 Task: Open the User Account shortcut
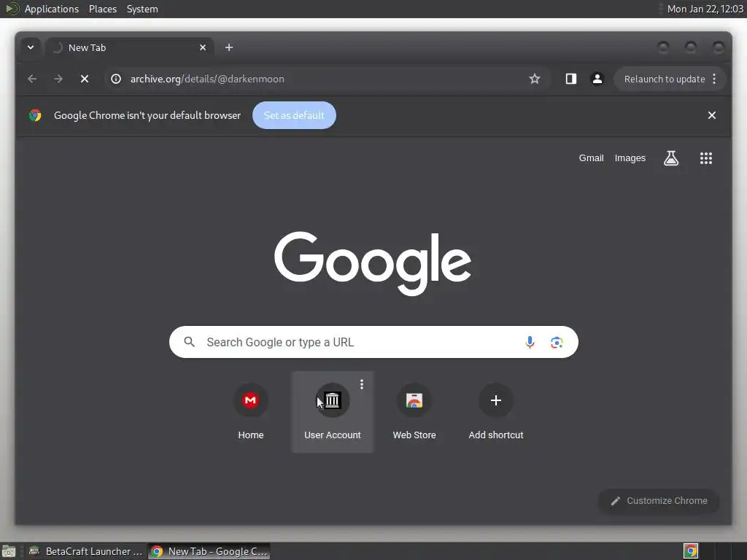pyautogui.click(x=333, y=411)
